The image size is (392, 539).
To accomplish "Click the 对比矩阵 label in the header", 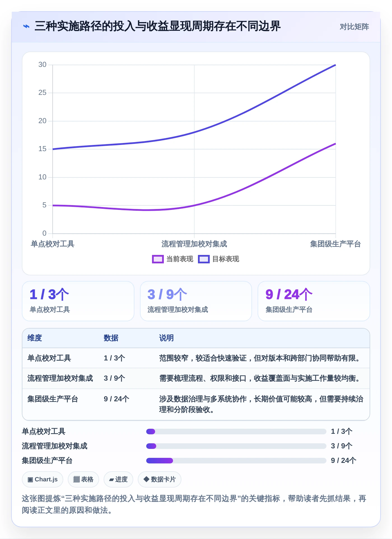I will (x=354, y=27).
